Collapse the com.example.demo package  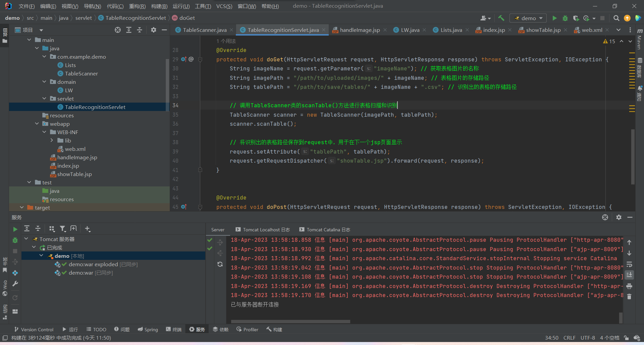[x=44, y=57]
